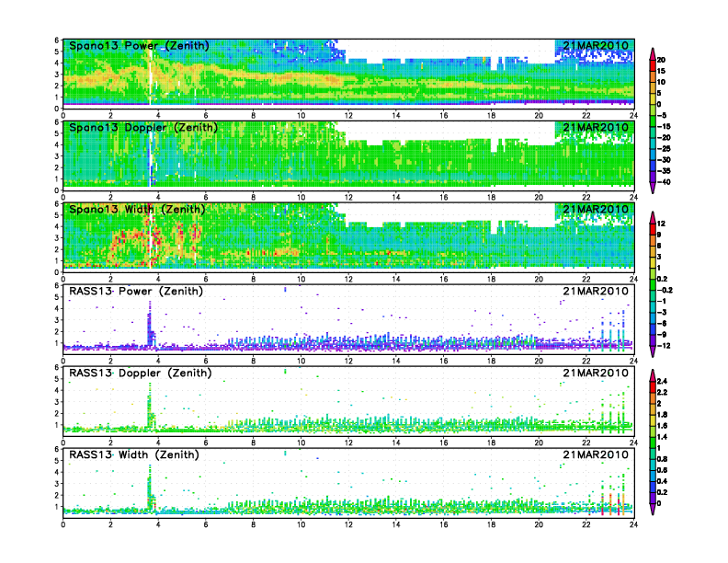Click the bottom arrow of the lowest colorbar
The height and width of the screenshot is (563, 728).
pyautogui.click(x=653, y=510)
